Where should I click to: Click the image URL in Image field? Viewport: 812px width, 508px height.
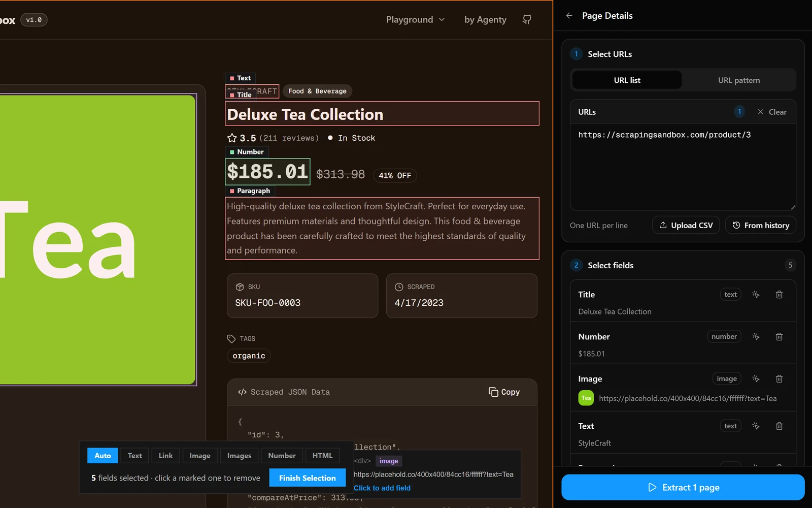coord(688,398)
